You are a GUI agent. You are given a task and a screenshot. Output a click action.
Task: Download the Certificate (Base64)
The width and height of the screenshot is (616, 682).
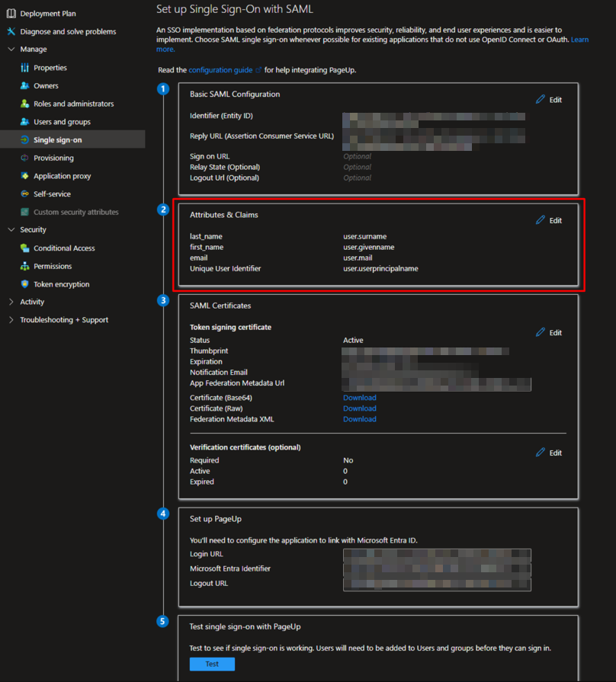[x=359, y=398]
